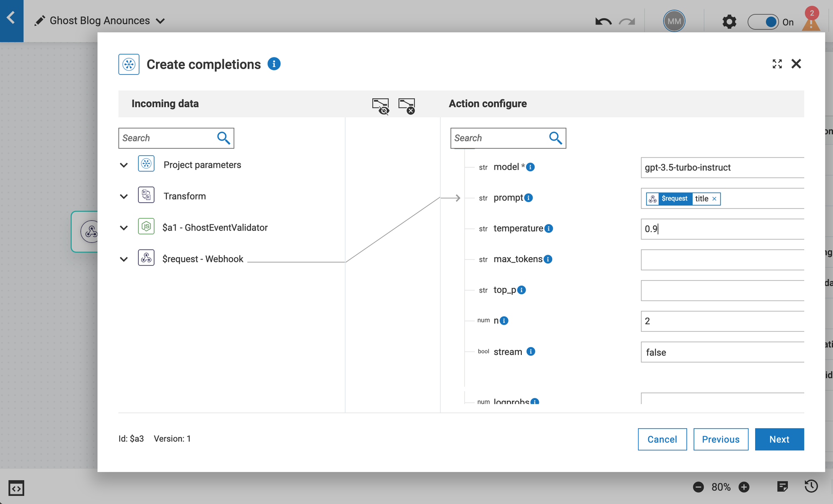The image size is (833, 504).
Task: Remove the $request title tag
Action: click(x=714, y=199)
